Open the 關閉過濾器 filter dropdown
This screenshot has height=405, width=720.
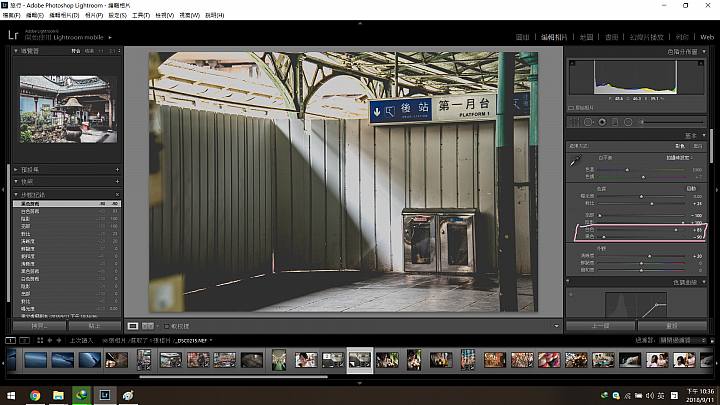coord(683,340)
